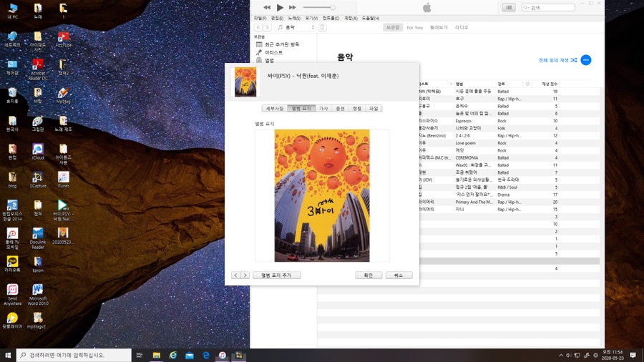Open the 노래(S) menu
This screenshot has height=362, width=644.
tap(294, 18)
